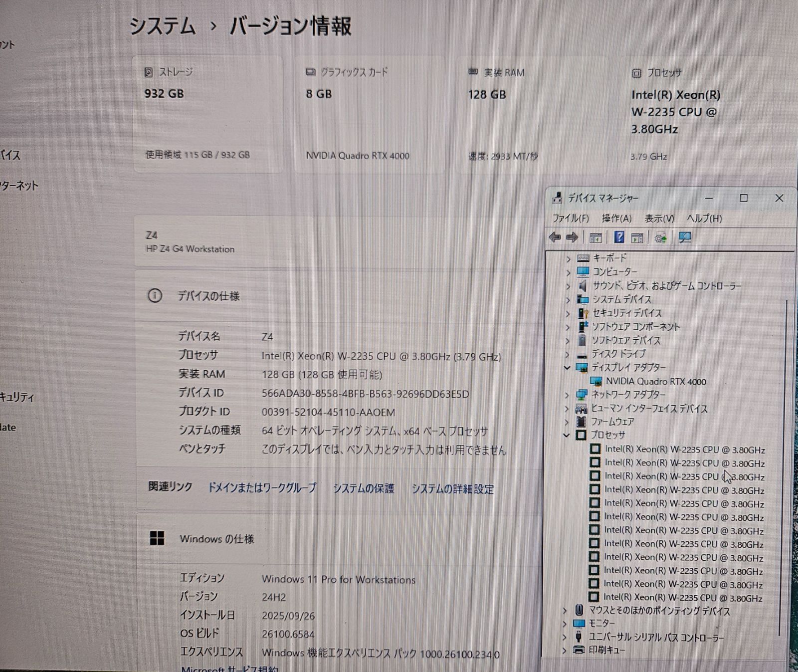Viewport: 798px width, 672px height.
Task: Click the Scan for hardware changes toolbar icon
Action: coord(661,238)
